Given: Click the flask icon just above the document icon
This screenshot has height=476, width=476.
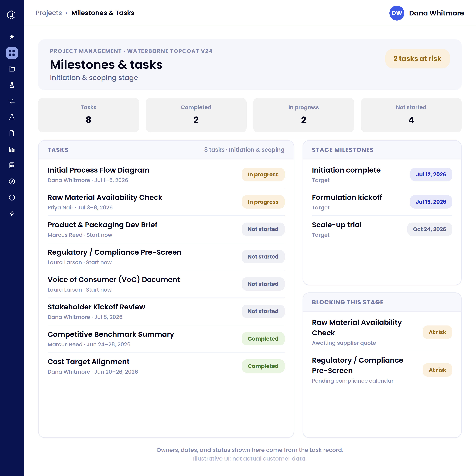Looking at the screenshot, I should pyautogui.click(x=12, y=117).
